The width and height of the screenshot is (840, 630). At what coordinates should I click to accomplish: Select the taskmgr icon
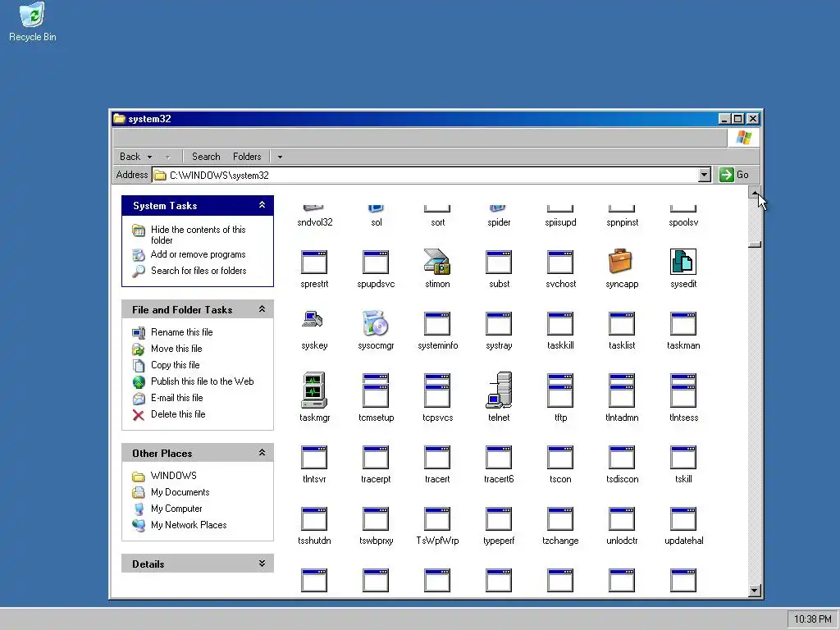314,390
